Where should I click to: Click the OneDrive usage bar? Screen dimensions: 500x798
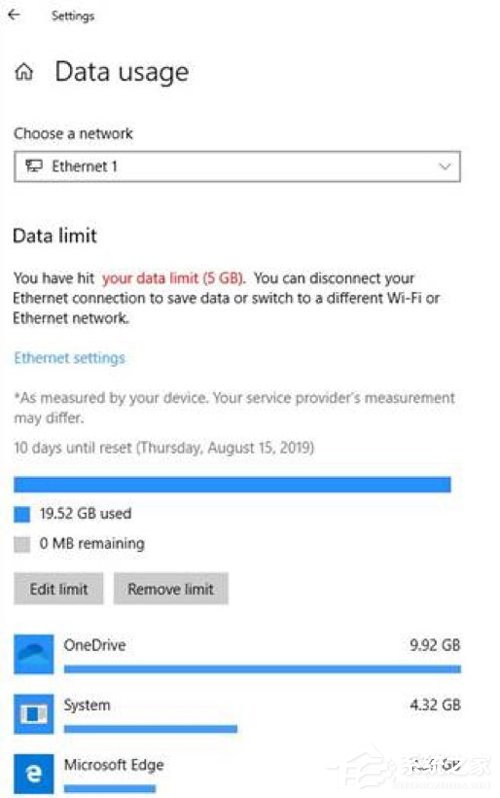(263, 669)
